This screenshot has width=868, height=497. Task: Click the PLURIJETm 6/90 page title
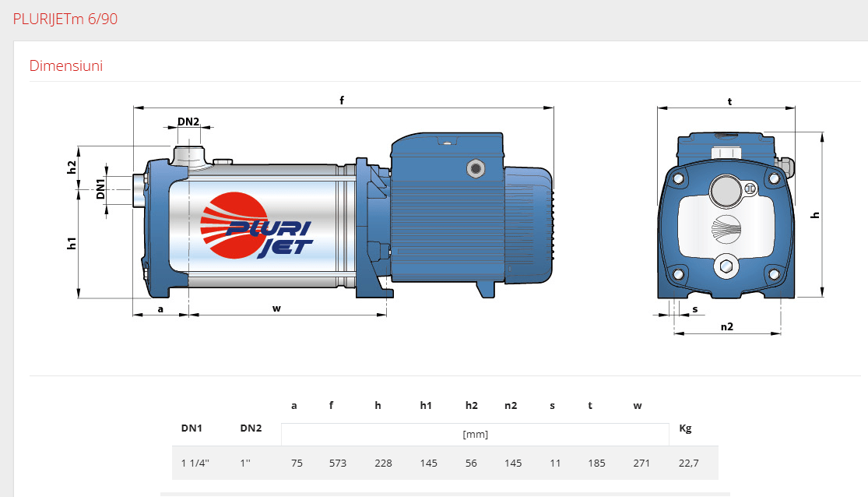click(65, 19)
